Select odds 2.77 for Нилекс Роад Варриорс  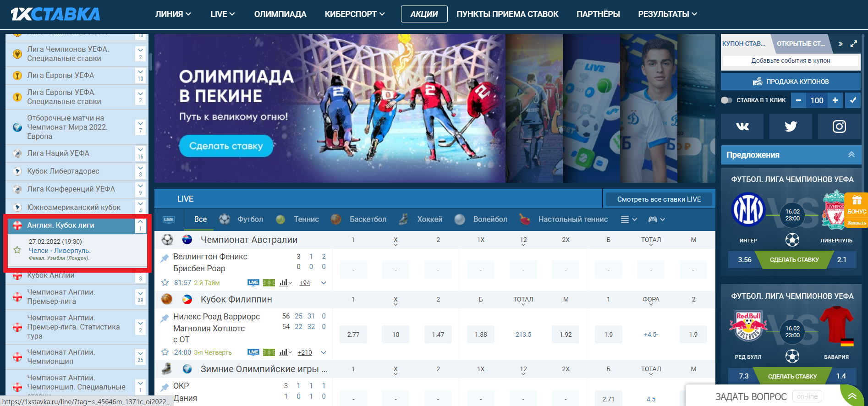pos(353,335)
